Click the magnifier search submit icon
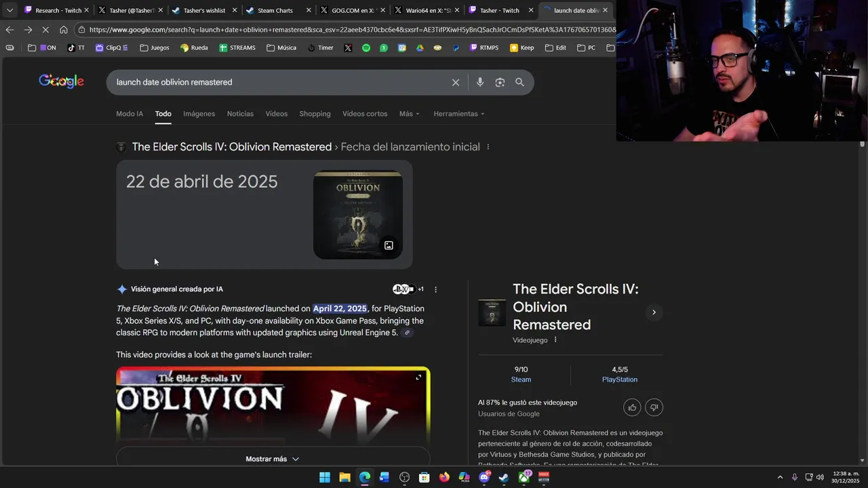 519,82
